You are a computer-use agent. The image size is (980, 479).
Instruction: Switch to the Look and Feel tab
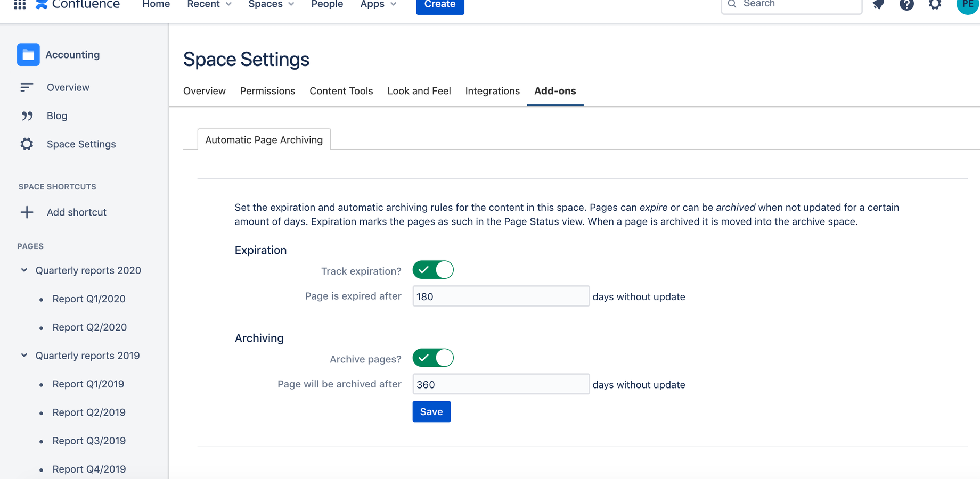coord(419,91)
